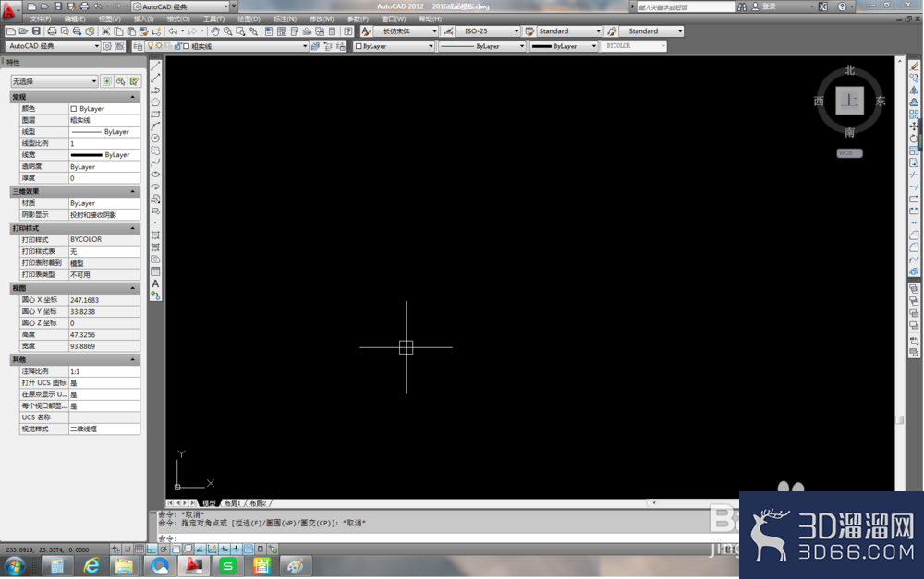Click the WCS button under the ViewCube
Image resolution: width=924 pixels, height=579 pixels.
click(x=849, y=153)
